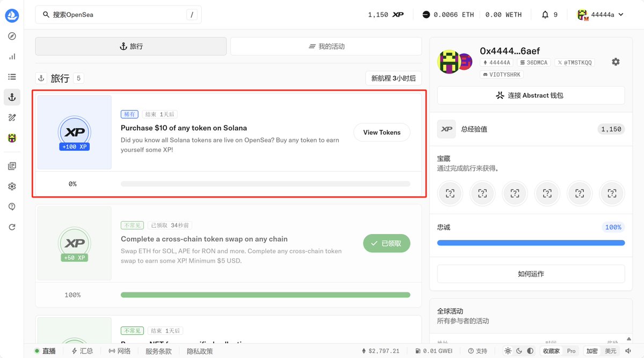The width and height of the screenshot is (644, 358).
Task: Click the 100% loyalty percentage badge
Action: pyautogui.click(x=613, y=228)
